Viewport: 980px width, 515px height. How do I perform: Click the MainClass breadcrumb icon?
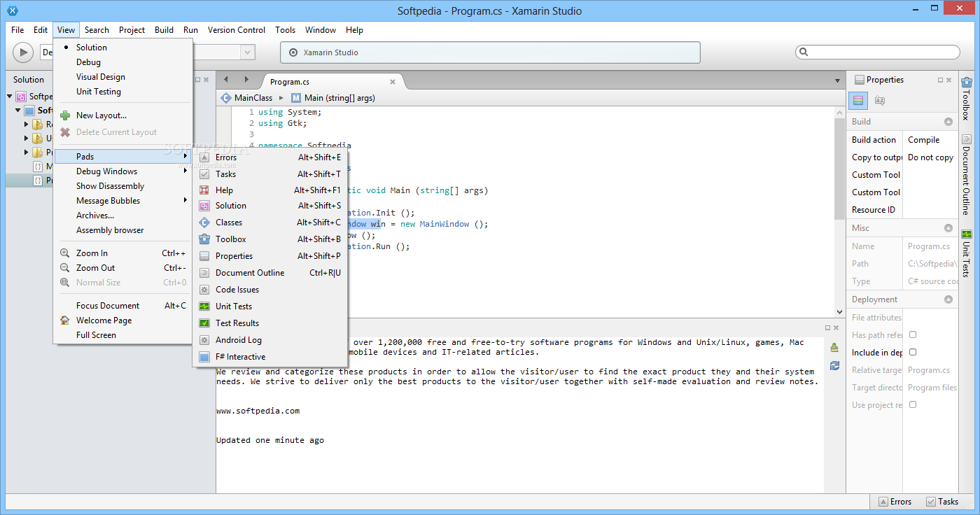tap(226, 98)
